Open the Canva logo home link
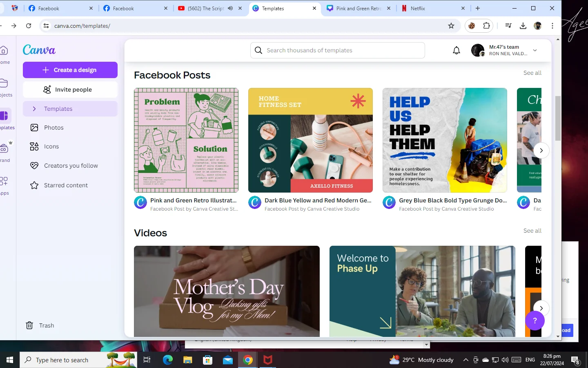The width and height of the screenshot is (588, 368). click(39, 50)
